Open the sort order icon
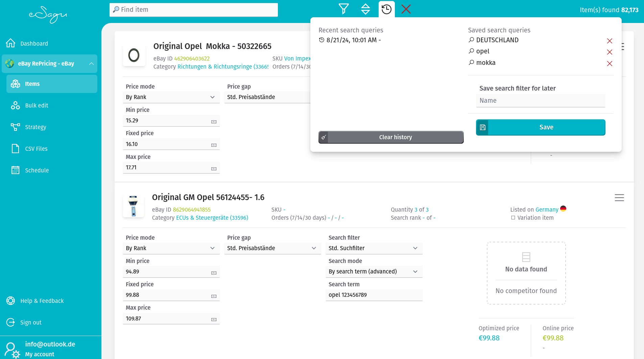Image resolution: width=644 pixels, height=359 pixels. click(x=365, y=9)
